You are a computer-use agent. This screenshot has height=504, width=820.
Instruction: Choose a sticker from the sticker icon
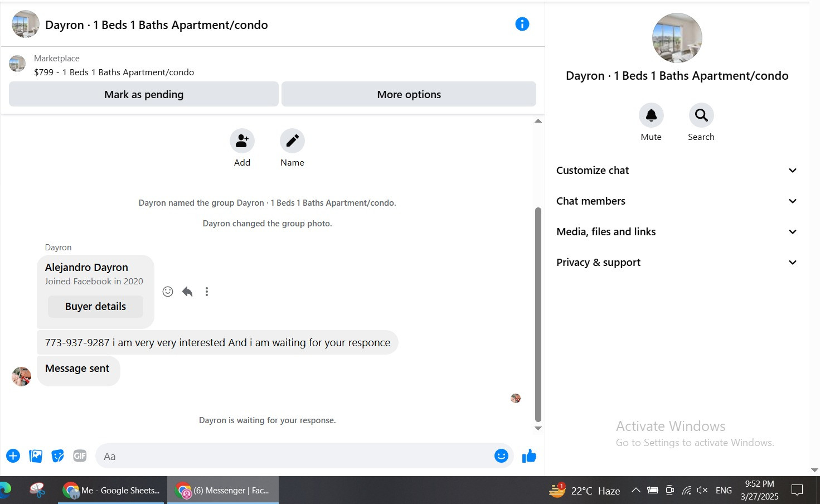click(57, 456)
